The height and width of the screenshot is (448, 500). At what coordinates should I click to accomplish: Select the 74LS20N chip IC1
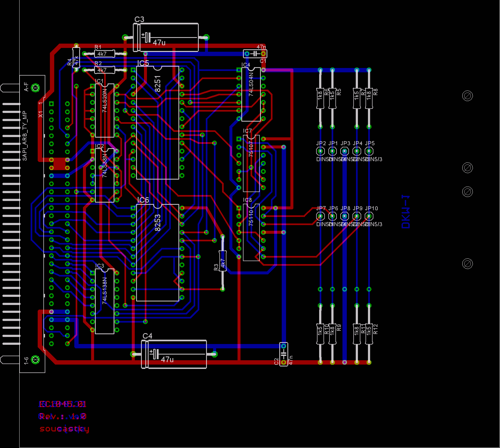click(104, 111)
